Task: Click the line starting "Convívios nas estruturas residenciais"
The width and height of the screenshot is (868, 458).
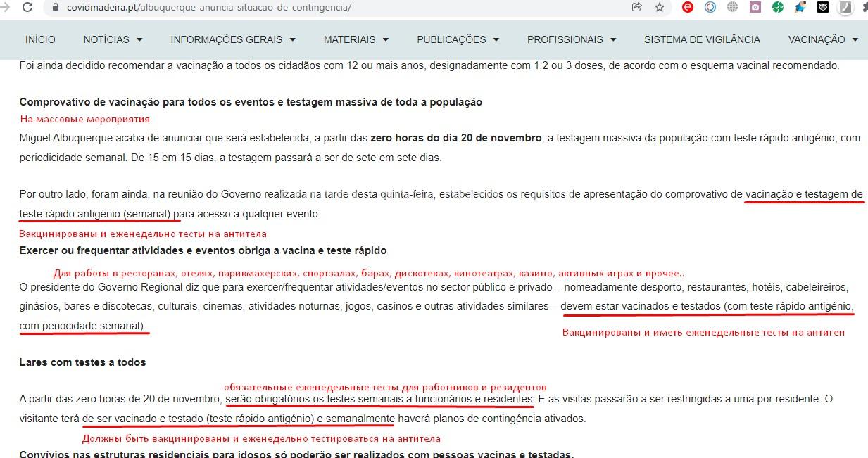Action: pyautogui.click(x=296, y=454)
